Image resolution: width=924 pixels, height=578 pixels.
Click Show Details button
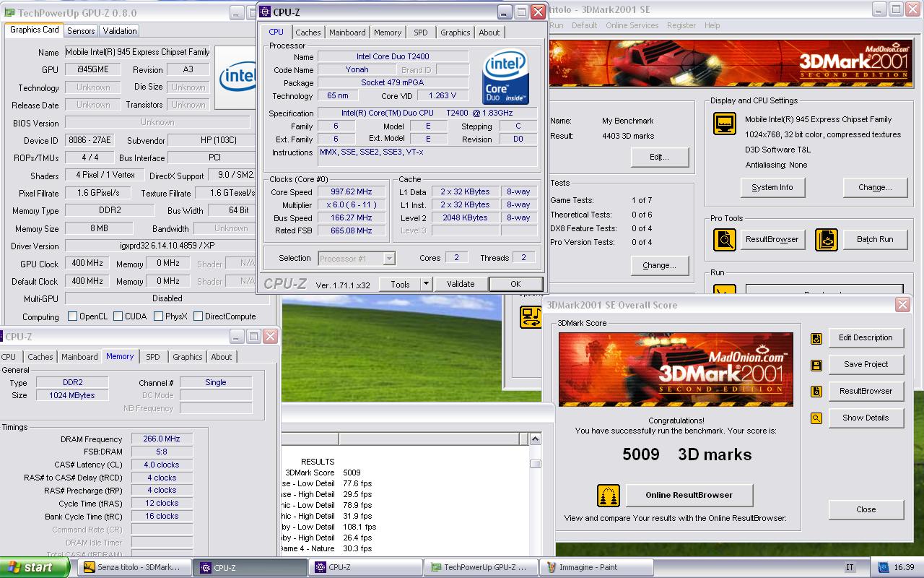(866, 418)
